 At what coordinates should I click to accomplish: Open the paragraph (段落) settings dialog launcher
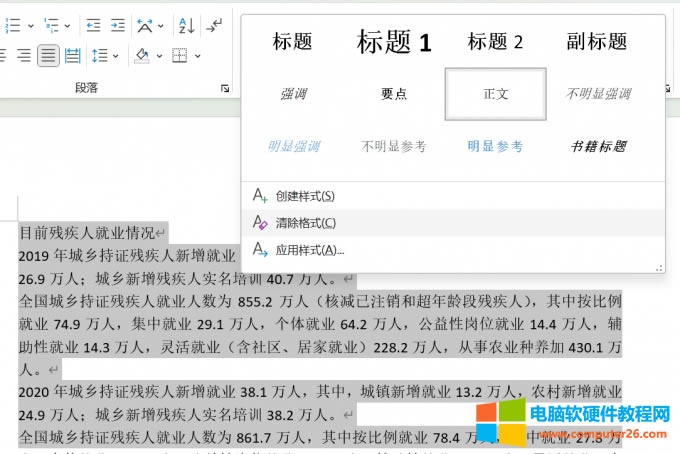pyautogui.click(x=224, y=89)
